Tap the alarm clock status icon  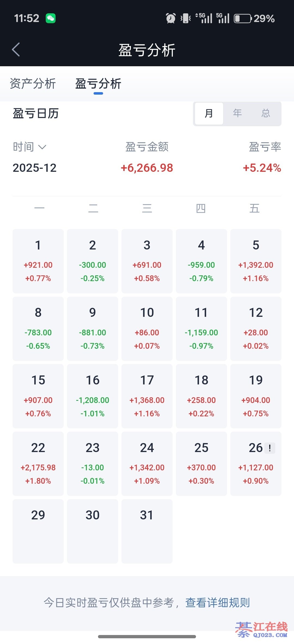(x=171, y=19)
